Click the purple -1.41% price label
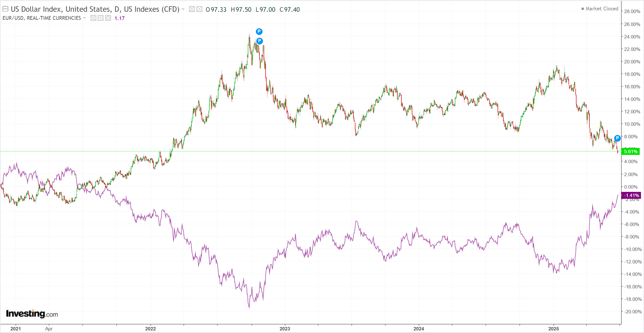 [631, 196]
